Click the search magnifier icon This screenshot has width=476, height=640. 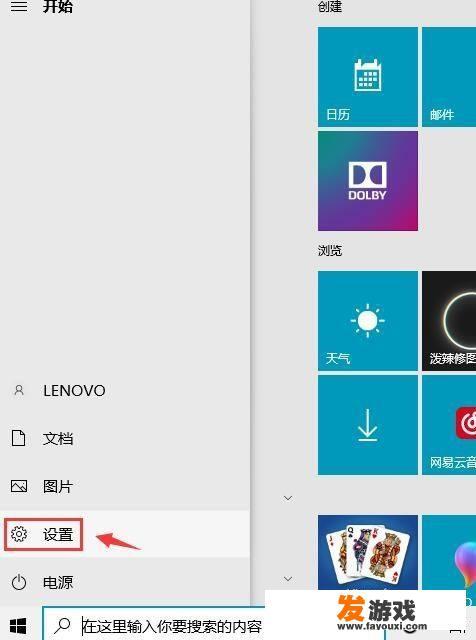(x=62, y=626)
